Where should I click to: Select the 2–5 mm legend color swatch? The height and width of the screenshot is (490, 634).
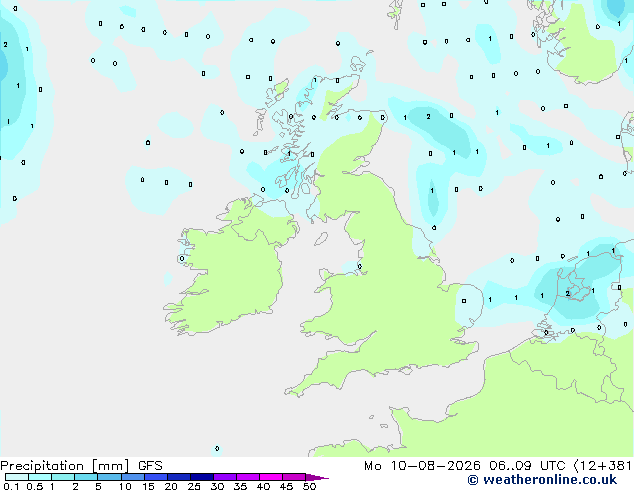click(x=86, y=477)
